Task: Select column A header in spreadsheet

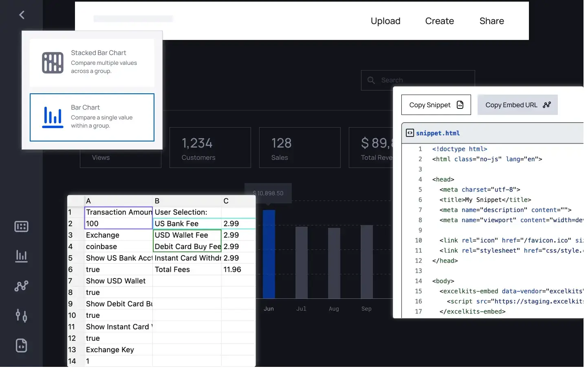Action: pos(119,201)
